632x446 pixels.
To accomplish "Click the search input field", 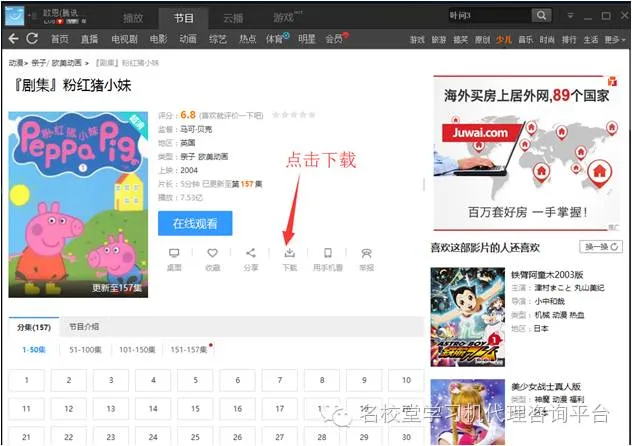I will [x=490, y=15].
